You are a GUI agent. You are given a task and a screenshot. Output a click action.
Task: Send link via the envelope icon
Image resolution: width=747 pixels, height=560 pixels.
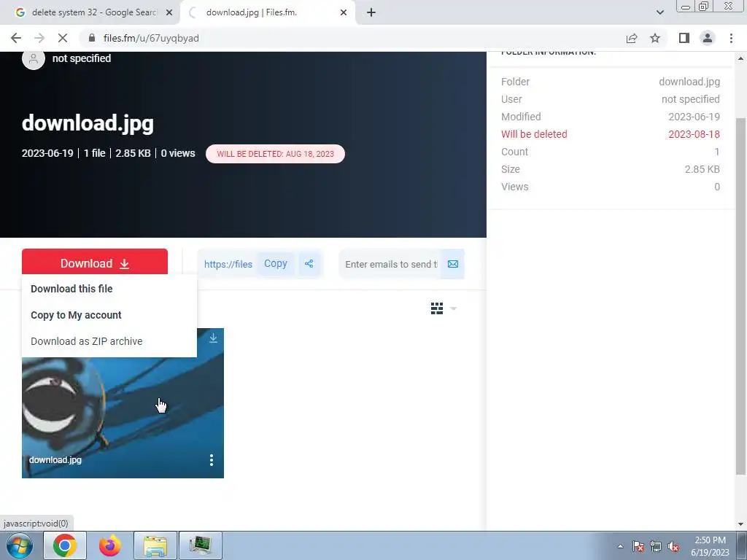[x=452, y=264]
